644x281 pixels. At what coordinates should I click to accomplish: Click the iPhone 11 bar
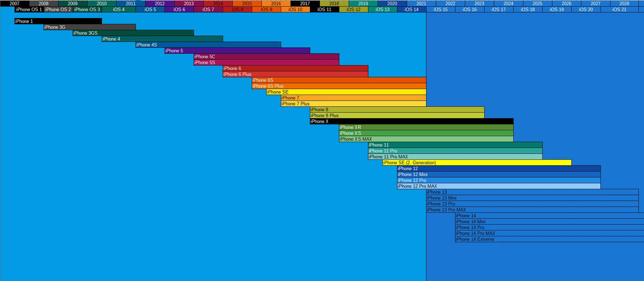click(455, 145)
